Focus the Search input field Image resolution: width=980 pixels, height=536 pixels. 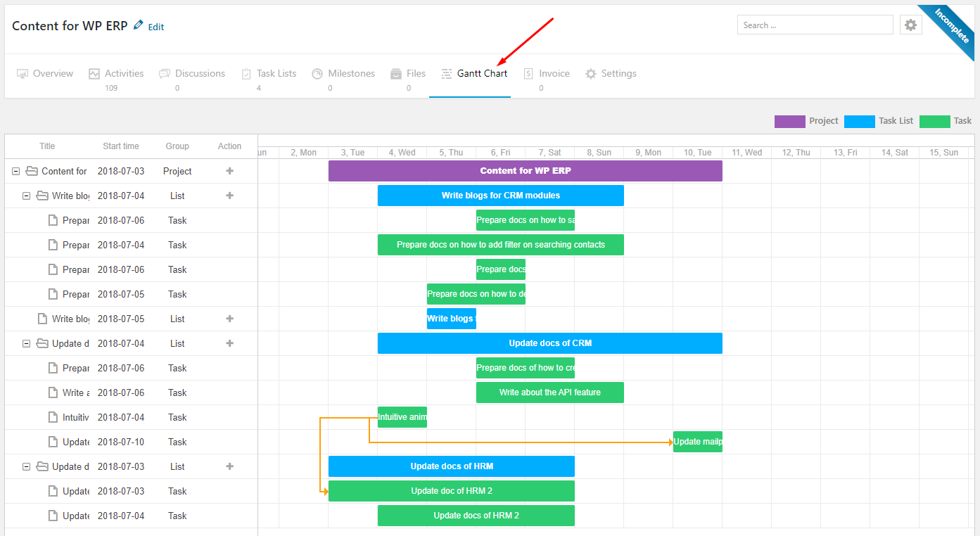[815, 25]
